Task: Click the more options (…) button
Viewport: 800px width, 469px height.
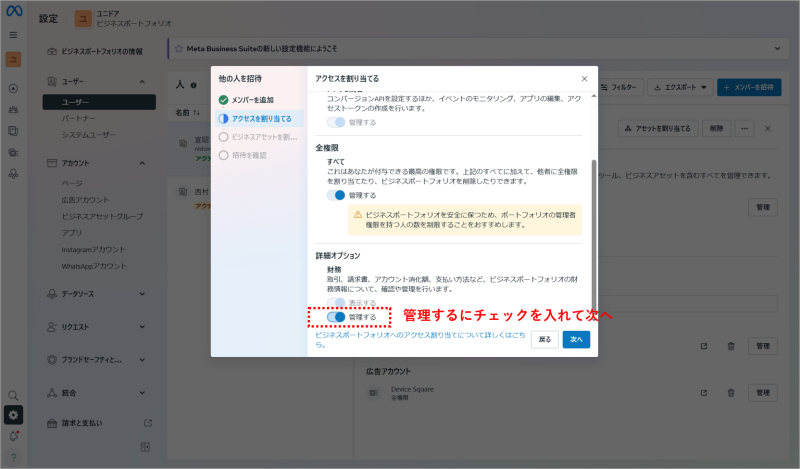Action: click(x=744, y=129)
